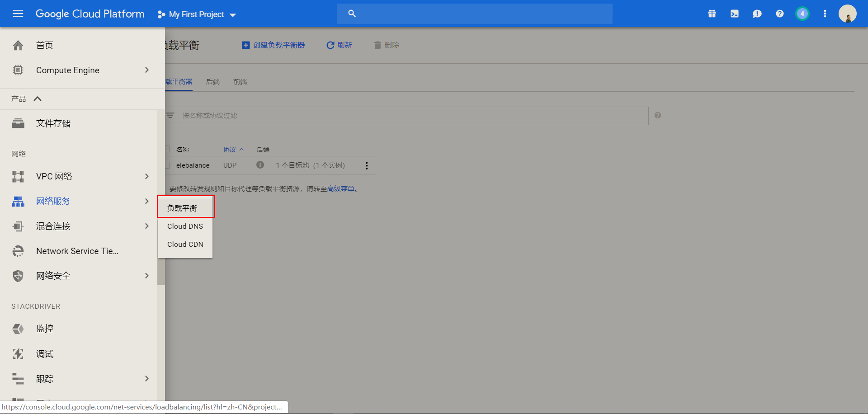This screenshot has height=414, width=868.
Task: Expand the Compute Engine submenu chevron
Action: coord(146,70)
